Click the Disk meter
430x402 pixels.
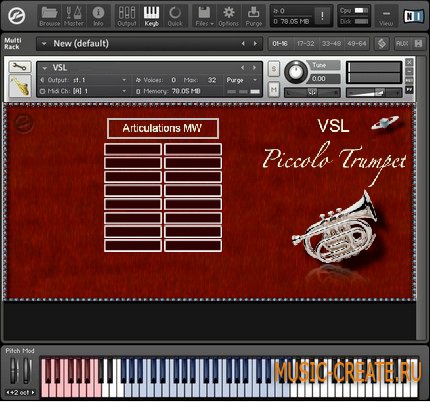pos(361,21)
